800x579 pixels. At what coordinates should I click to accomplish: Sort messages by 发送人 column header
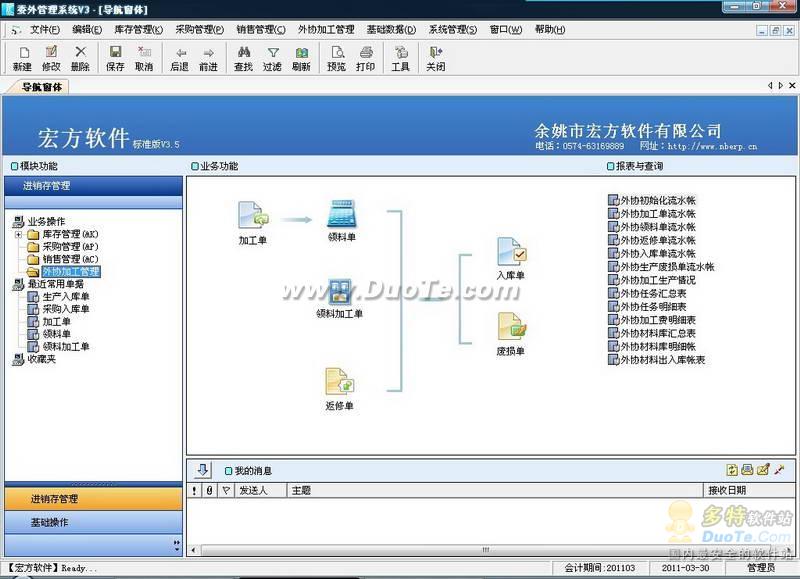coord(260,490)
